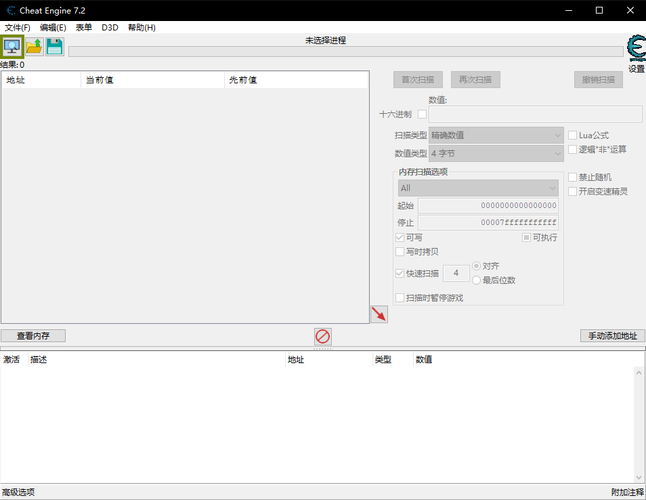The width and height of the screenshot is (646, 500).
Task: Open the 编辑(E) menu
Action: pos(53,28)
